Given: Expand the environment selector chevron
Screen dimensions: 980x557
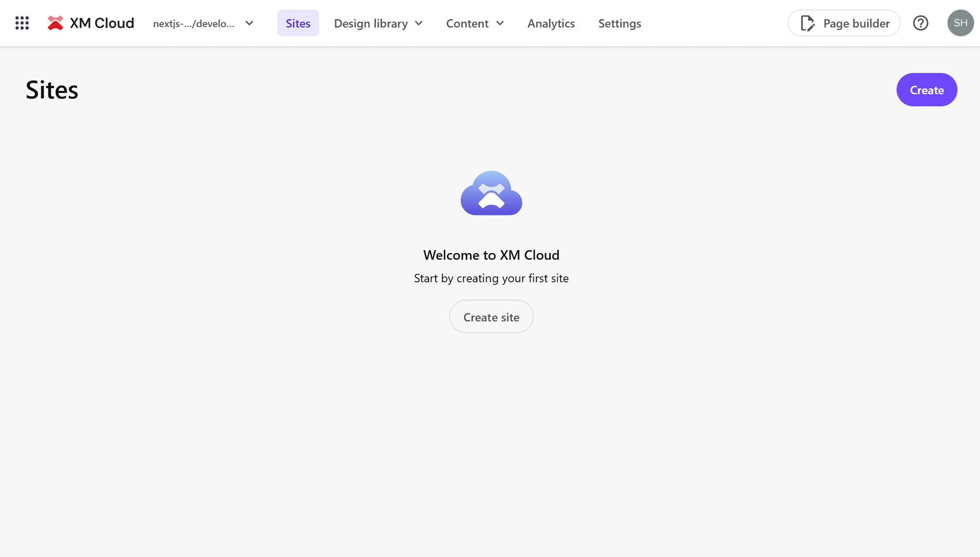Looking at the screenshot, I should pyautogui.click(x=249, y=23).
